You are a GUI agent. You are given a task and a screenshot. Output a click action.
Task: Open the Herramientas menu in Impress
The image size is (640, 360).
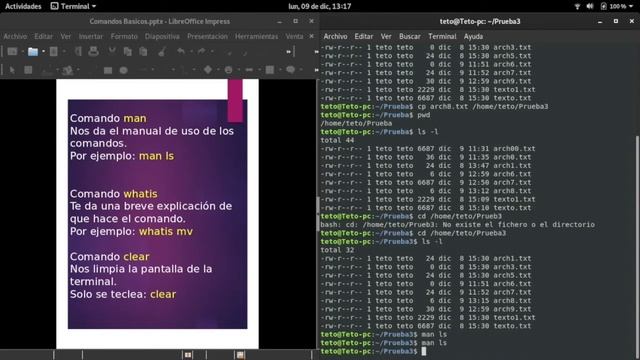point(256,36)
